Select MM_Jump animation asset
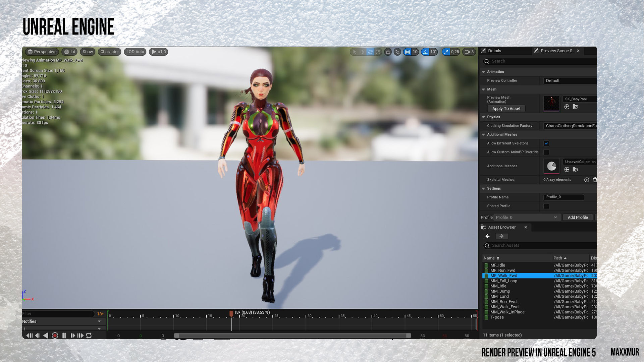This screenshot has height=362, width=644. click(500, 291)
